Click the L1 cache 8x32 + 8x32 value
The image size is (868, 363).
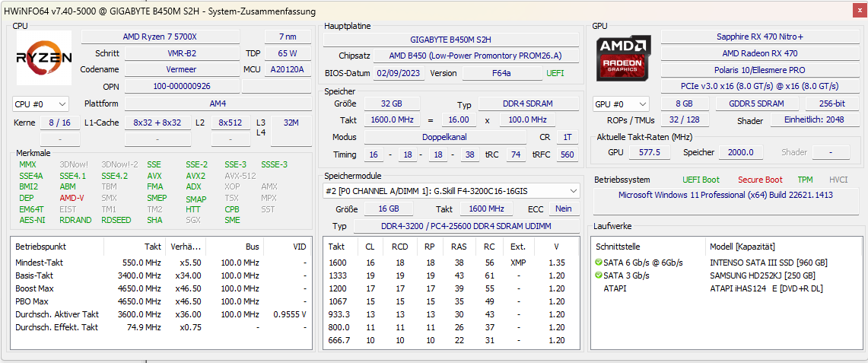pos(157,123)
